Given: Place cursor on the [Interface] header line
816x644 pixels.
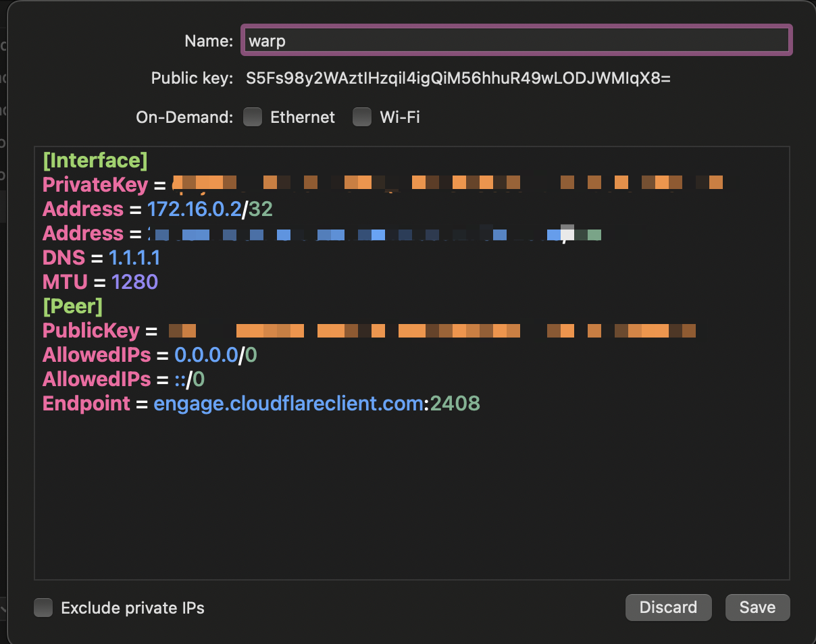Looking at the screenshot, I should [95, 161].
